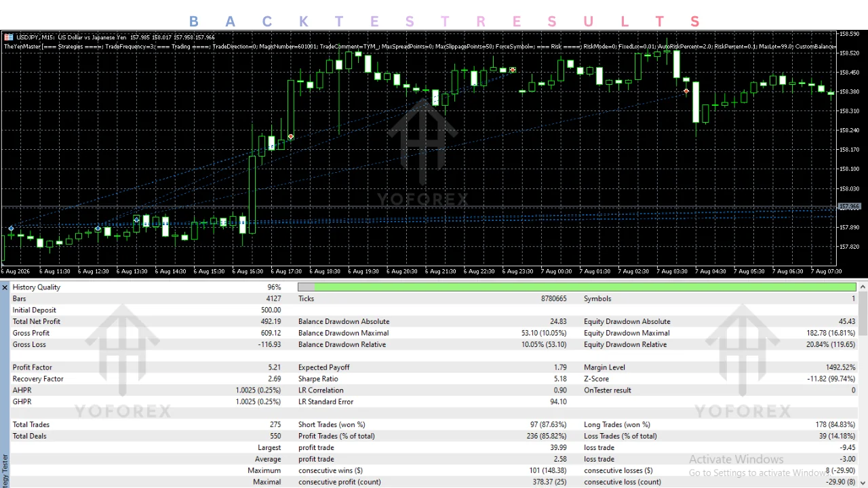Screen dimensions: 868x488
Task: Click the Equity Drawdown Absolute value 45.43
Action: pyautogui.click(x=847, y=322)
